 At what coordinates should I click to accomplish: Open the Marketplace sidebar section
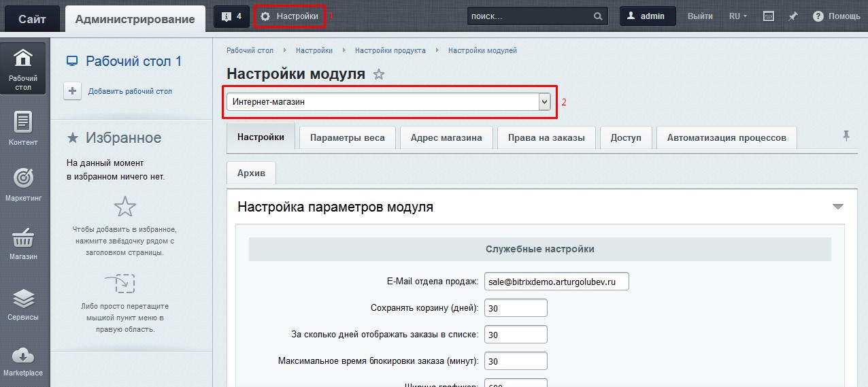point(23,360)
